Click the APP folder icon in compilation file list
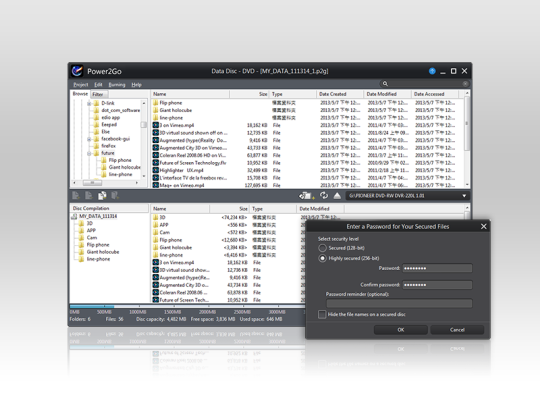The image size is (540, 405). (x=156, y=225)
